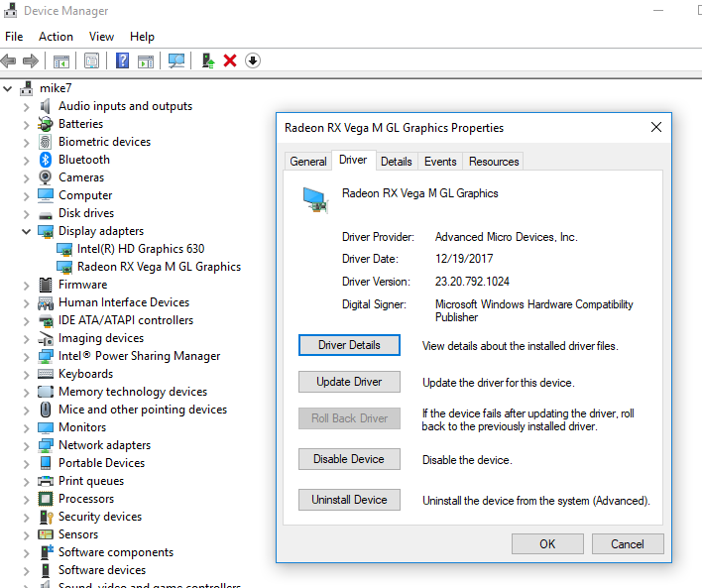Click the Disable Device button
The width and height of the screenshot is (702, 588).
349,460
